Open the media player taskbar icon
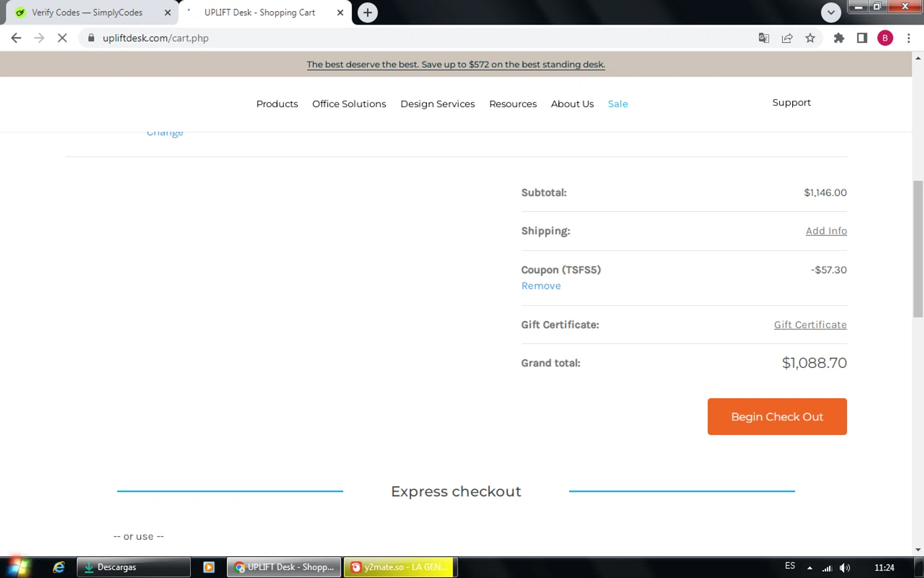This screenshot has width=924, height=578. pos(209,568)
